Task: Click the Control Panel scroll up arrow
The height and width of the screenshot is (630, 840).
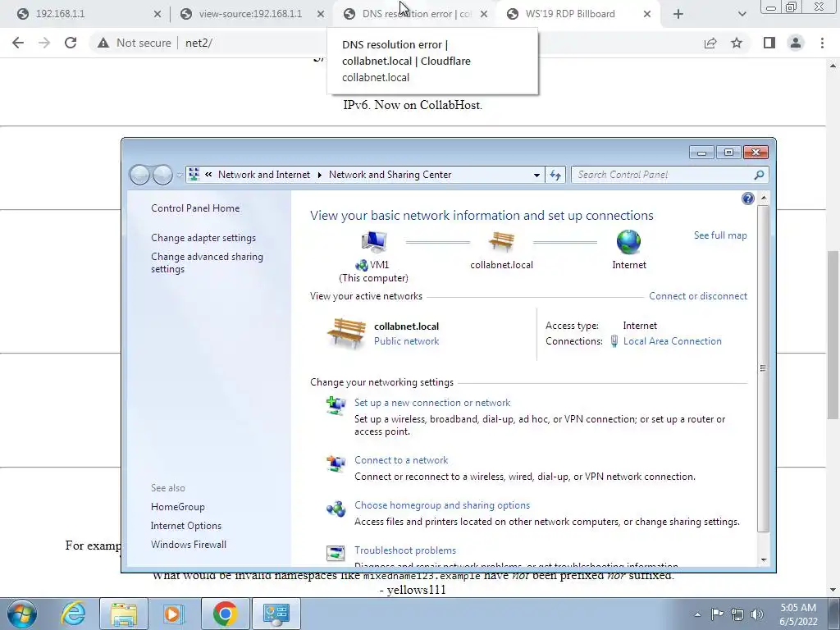Action: click(x=764, y=199)
